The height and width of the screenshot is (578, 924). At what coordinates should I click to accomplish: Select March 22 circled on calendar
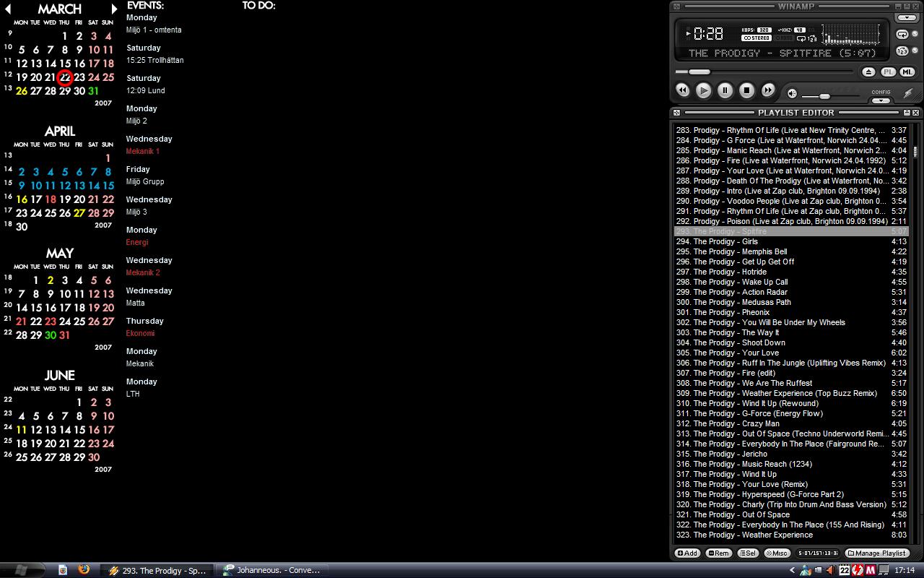(x=65, y=77)
